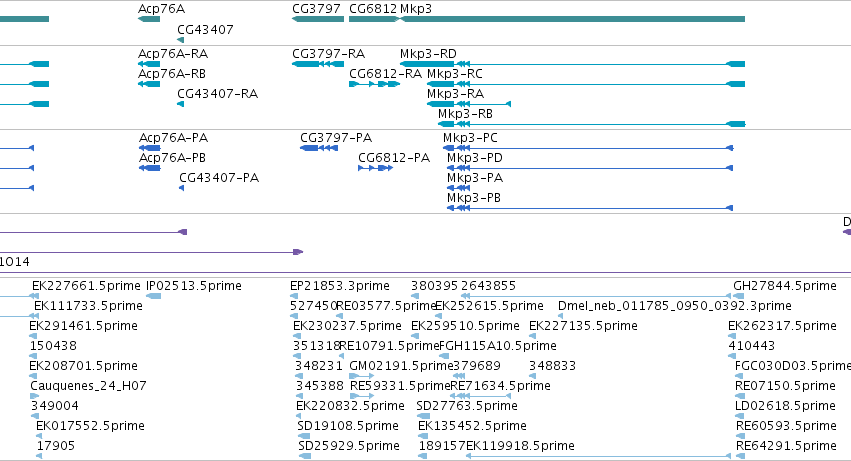Click the GH27844.5prime EST label
Image resolution: width=851 pixels, height=461 pixels.
785,286
